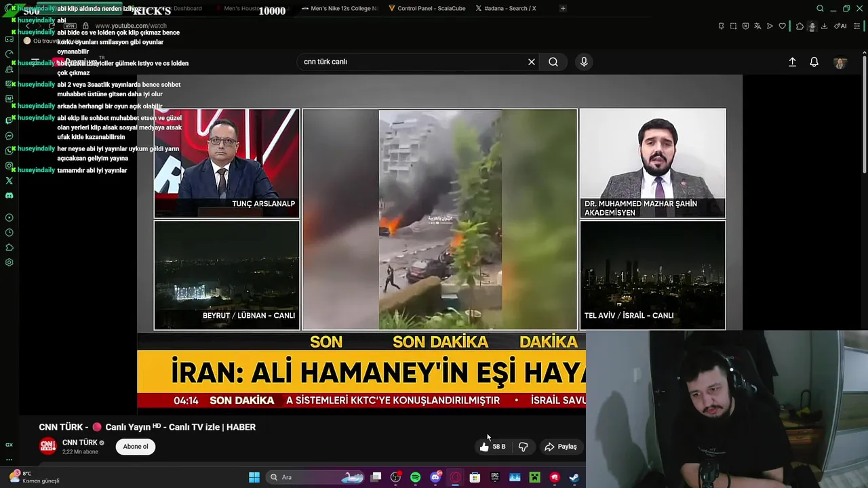Launch Epic Games from the taskbar

click(494, 477)
